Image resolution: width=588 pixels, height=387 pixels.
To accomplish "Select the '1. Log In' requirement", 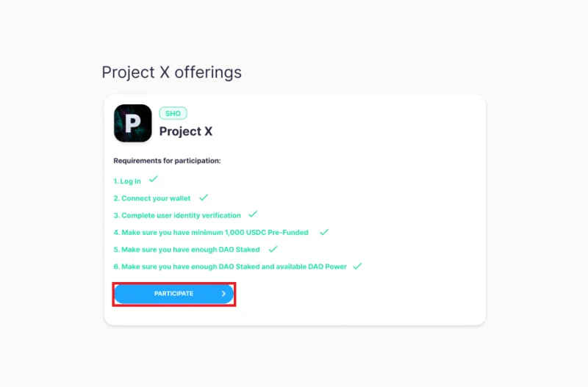I will tap(127, 181).
